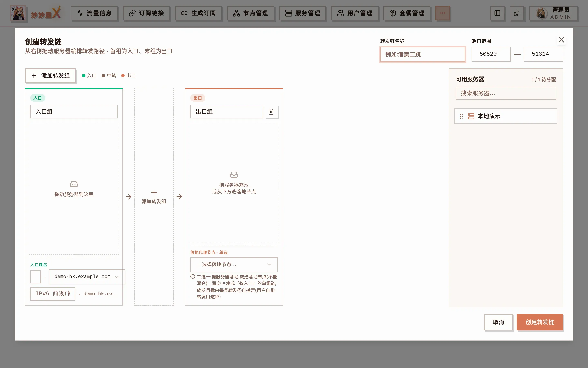The height and width of the screenshot is (368, 588).
Task: Go to 用户管理 tab
Action: 354,13
